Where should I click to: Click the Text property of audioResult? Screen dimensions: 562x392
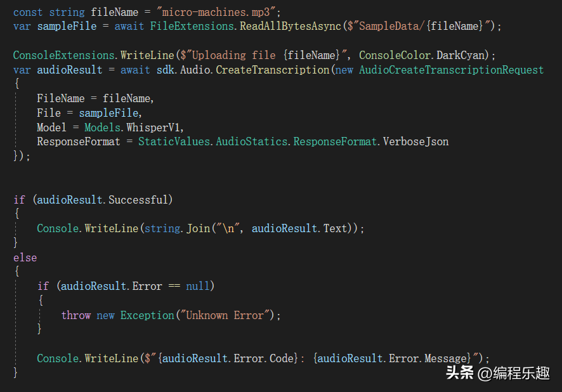point(335,228)
